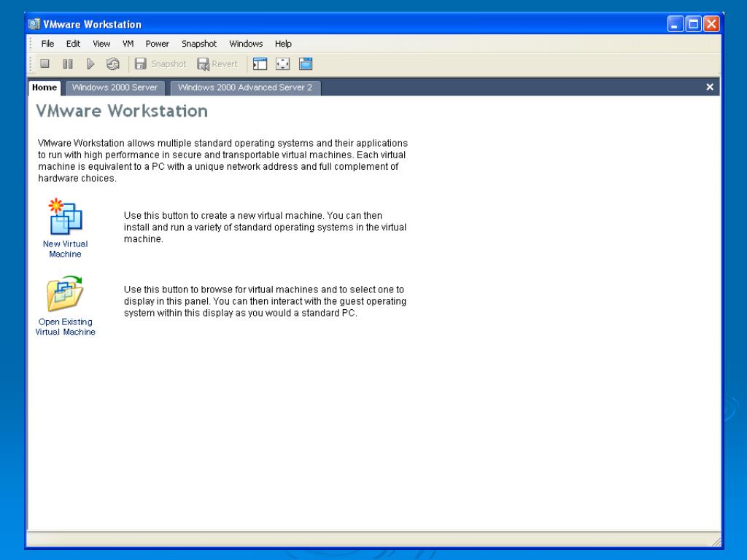Open the Edit menu
747x560 pixels.
click(73, 44)
